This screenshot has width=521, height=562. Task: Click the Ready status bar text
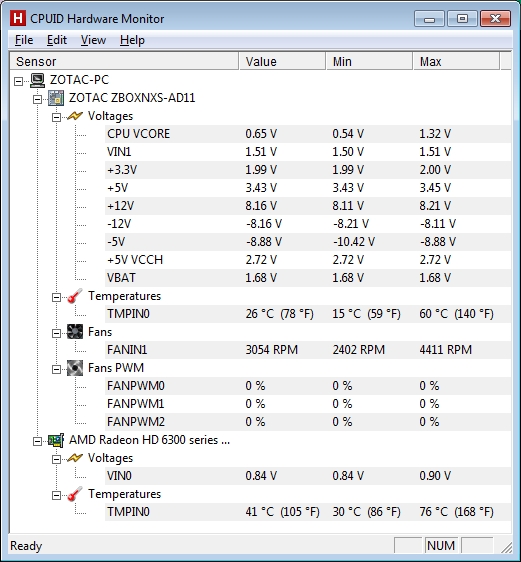tap(26, 546)
